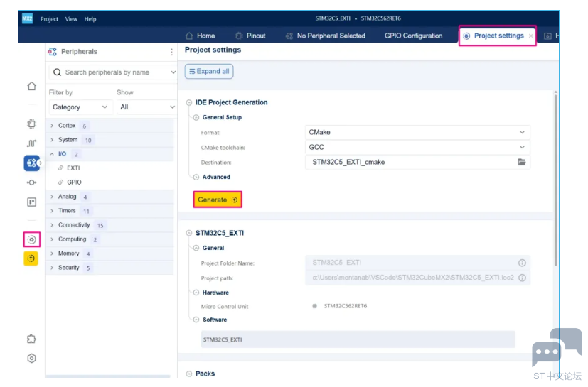Viewport: 588px width, 387px height.
Task: Click the Expand all button
Action: tap(209, 71)
